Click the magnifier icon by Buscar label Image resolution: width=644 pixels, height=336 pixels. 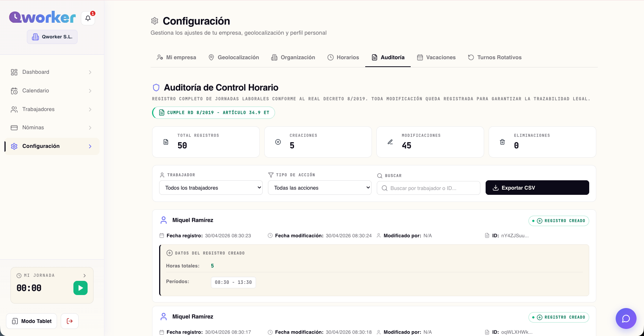click(x=380, y=176)
